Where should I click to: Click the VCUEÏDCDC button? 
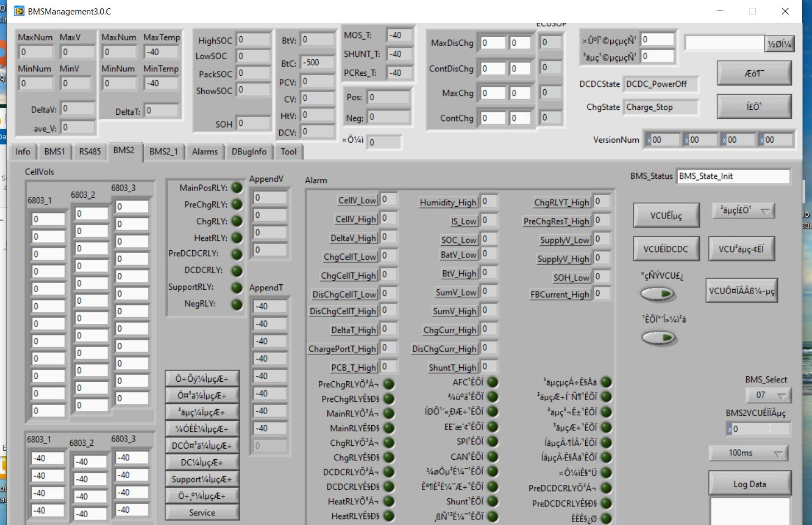665,249
